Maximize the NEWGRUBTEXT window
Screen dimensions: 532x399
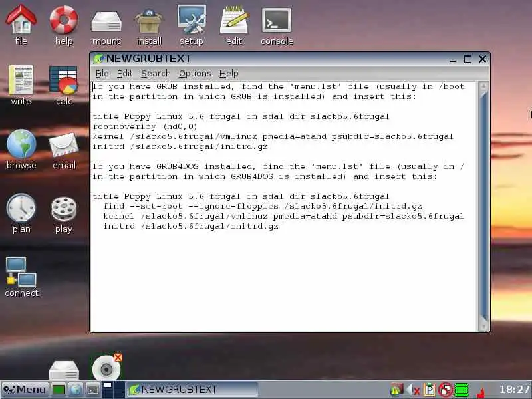(x=467, y=59)
